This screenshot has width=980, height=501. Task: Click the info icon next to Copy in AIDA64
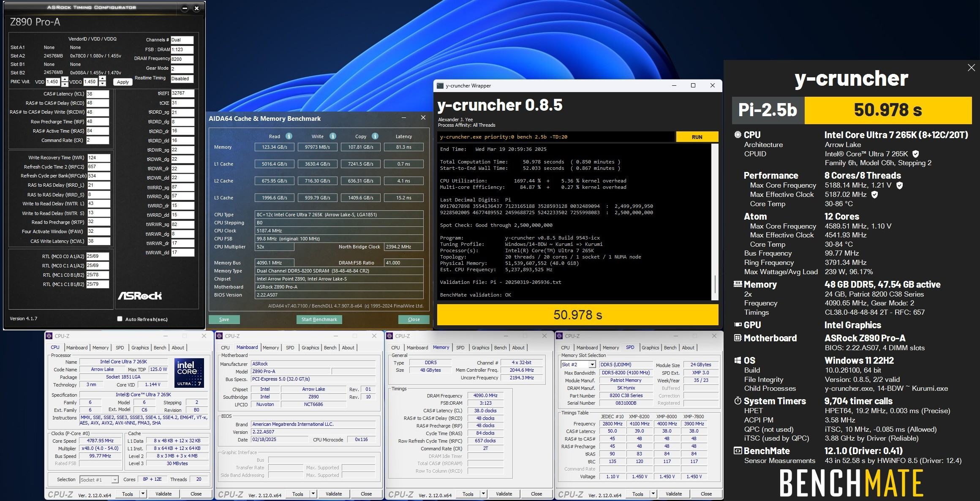(375, 136)
